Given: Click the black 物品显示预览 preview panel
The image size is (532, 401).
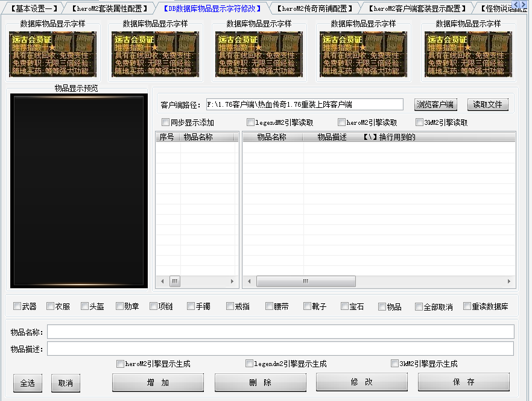Looking at the screenshot, I should click(x=78, y=191).
